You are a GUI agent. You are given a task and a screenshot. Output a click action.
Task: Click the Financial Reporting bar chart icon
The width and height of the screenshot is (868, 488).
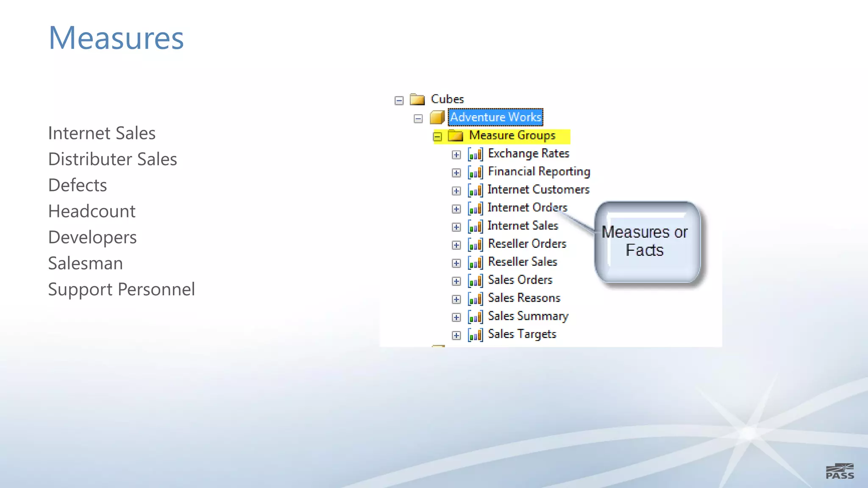[475, 172]
